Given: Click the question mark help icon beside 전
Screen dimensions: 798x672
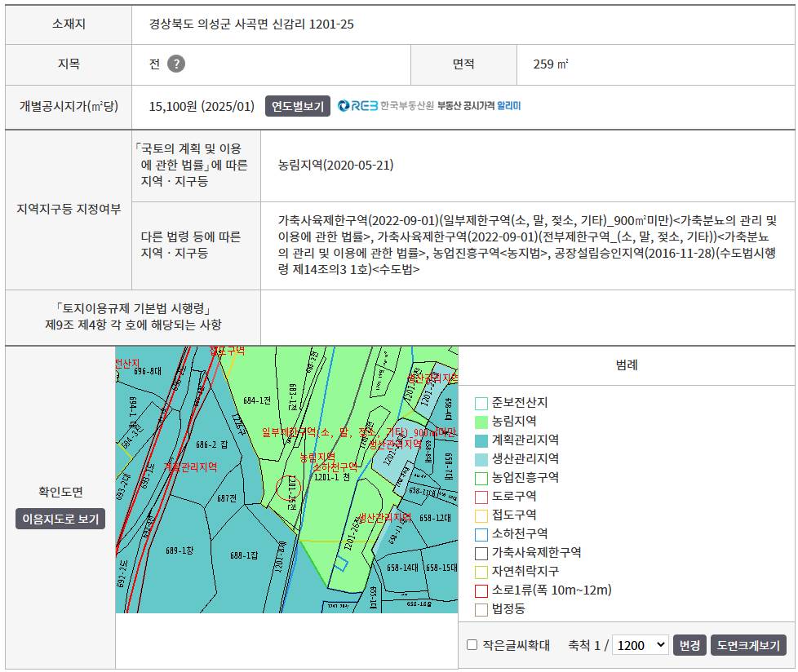Looking at the screenshot, I should [x=176, y=64].
